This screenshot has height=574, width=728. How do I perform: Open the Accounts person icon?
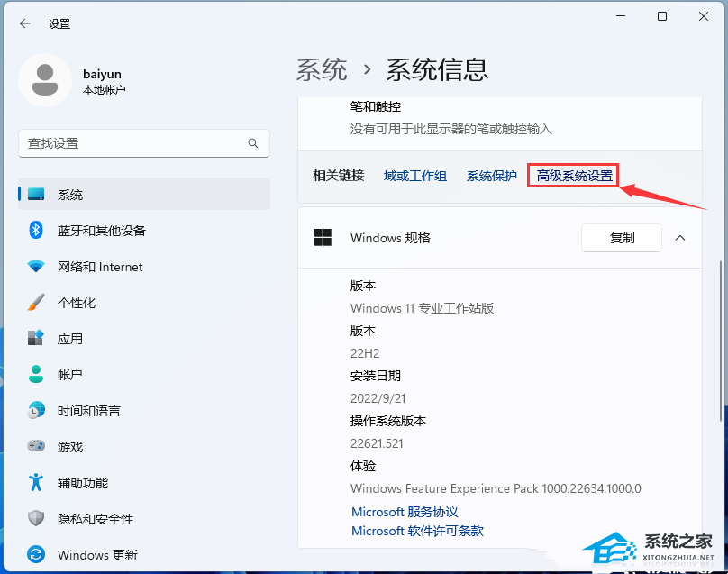click(x=36, y=375)
